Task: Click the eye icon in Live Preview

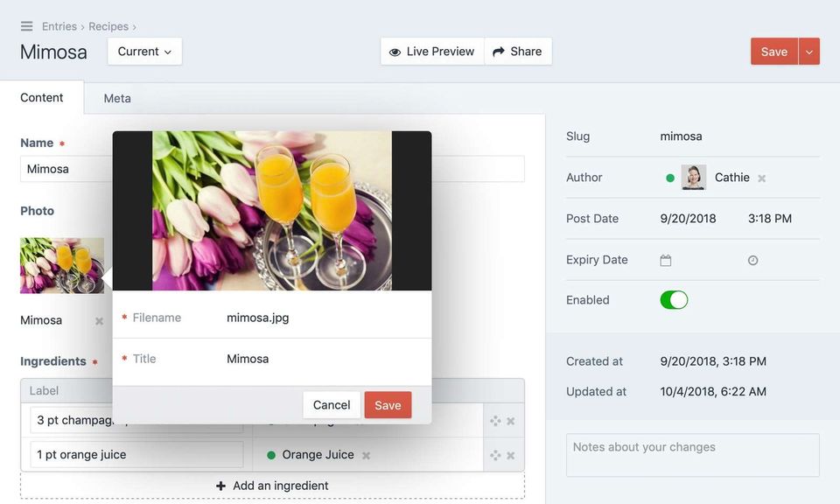Action: click(395, 52)
